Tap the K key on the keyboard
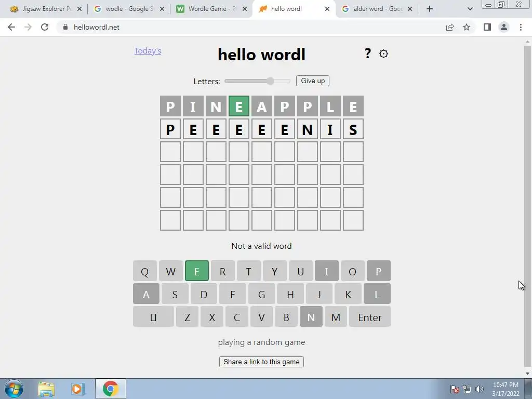This screenshot has width=532, height=399. (x=348, y=294)
